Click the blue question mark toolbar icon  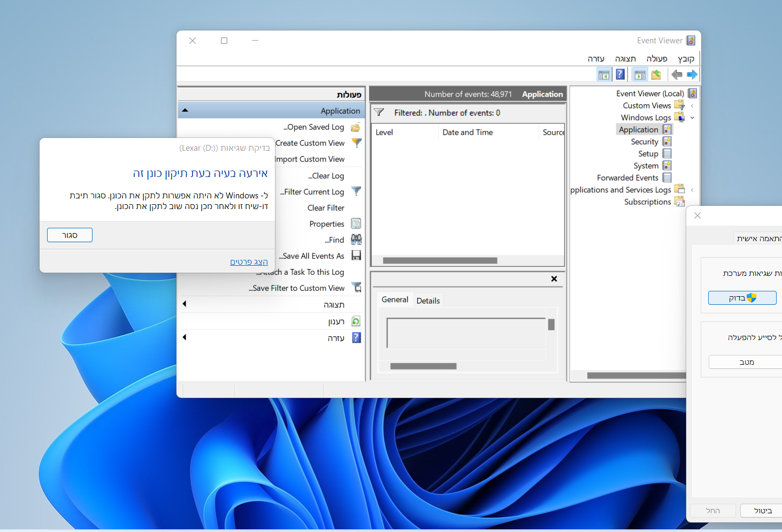(x=620, y=75)
